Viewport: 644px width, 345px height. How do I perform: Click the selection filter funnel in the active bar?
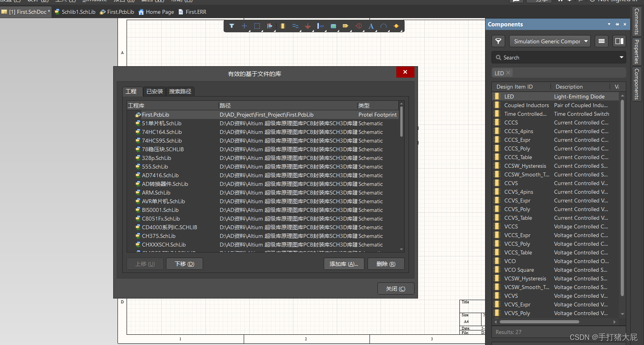pyautogui.click(x=231, y=26)
